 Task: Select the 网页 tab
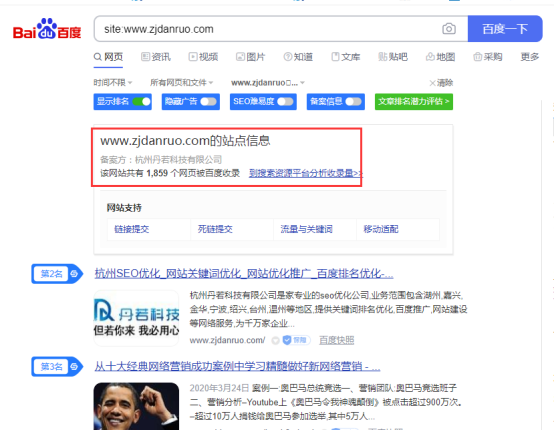(x=108, y=57)
